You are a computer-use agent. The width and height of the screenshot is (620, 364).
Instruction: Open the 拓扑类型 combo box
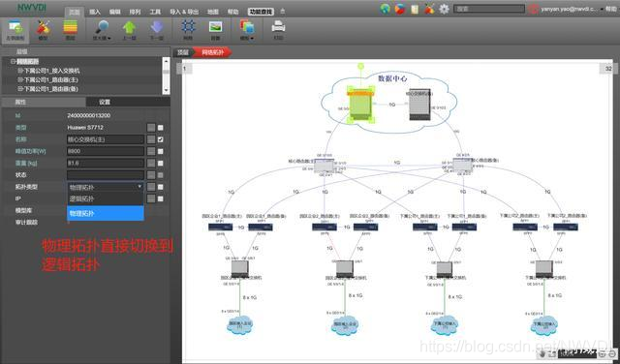click(106, 187)
